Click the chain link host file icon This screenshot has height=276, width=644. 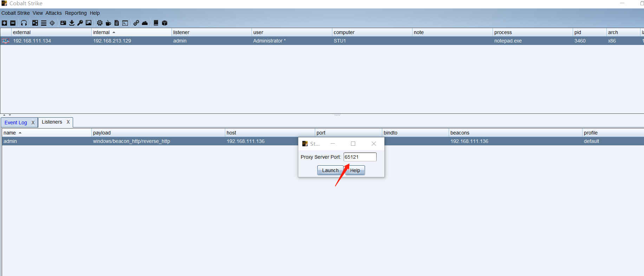[136, 23]
